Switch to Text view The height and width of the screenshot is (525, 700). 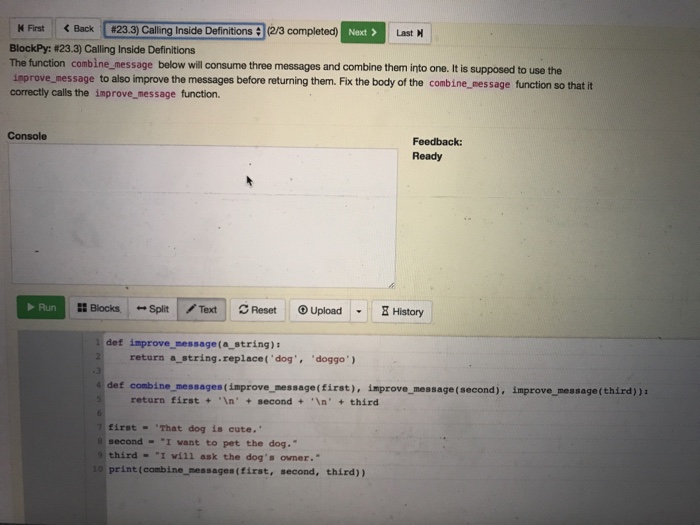tap(201, 309)
